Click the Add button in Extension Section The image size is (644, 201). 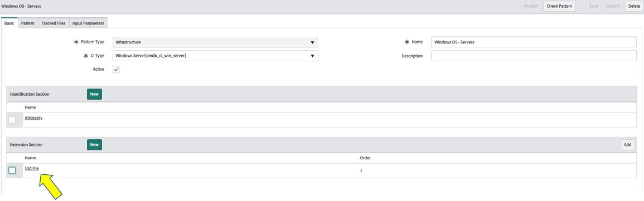click(628, 145)
